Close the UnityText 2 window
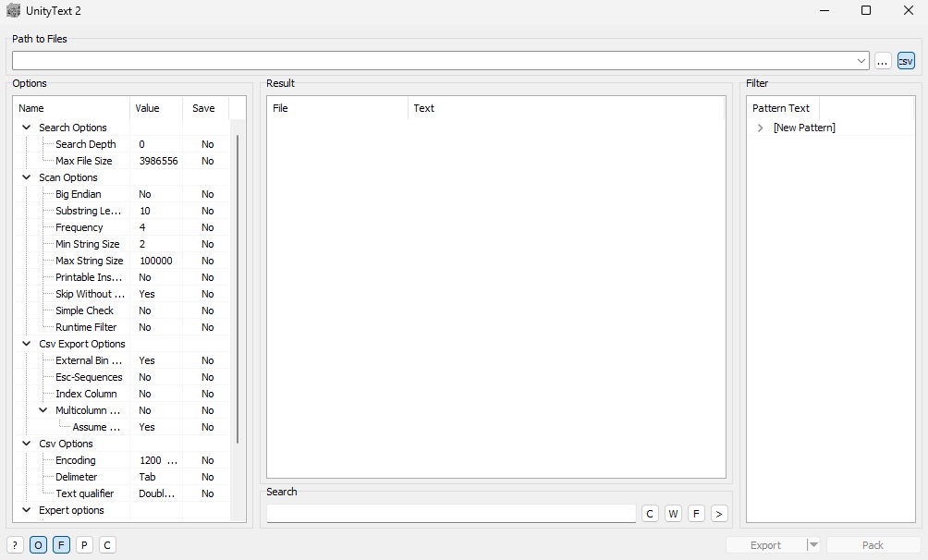928x560 pixels. click(x=908, y=11)
